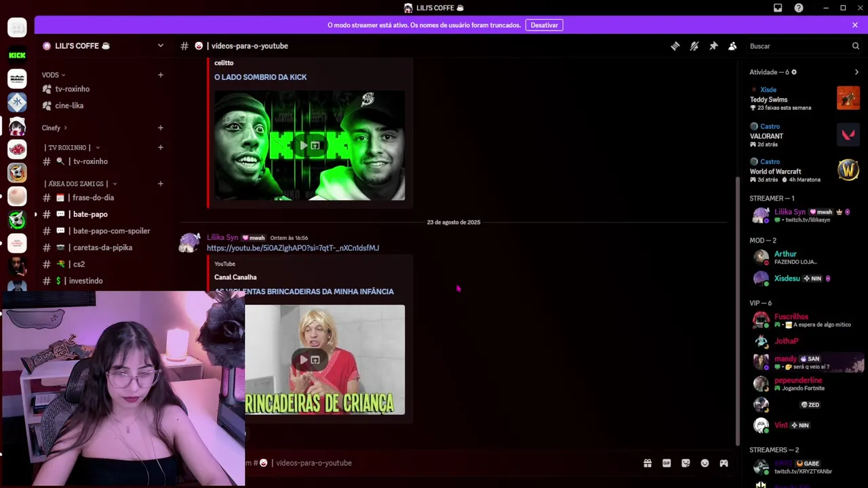868x488 pixels.
Task: Open the Canal Canalha channel link
Action: click(x=235, y=277)
